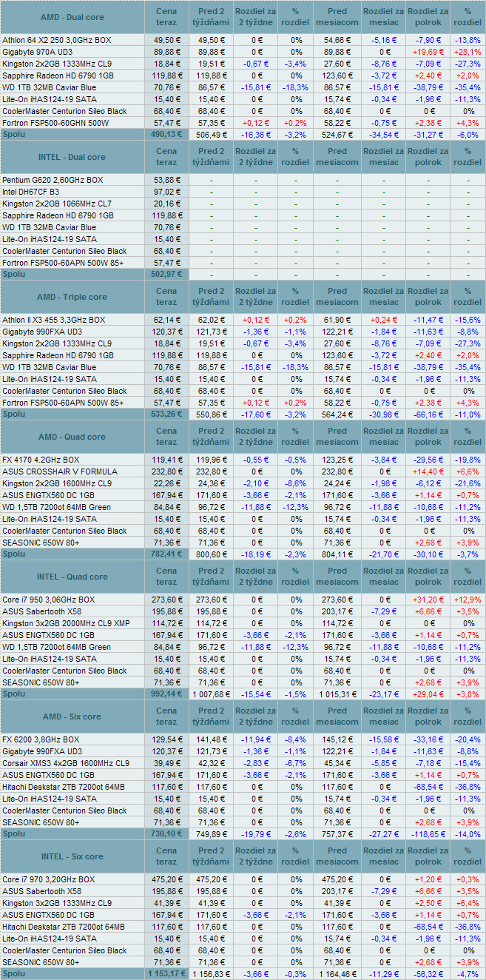Image resolution: width=486 pixels, height=980 pixels.
Task: Click the total price '782,41 €'
Action: pyautogui.click(x=166, y=554)
